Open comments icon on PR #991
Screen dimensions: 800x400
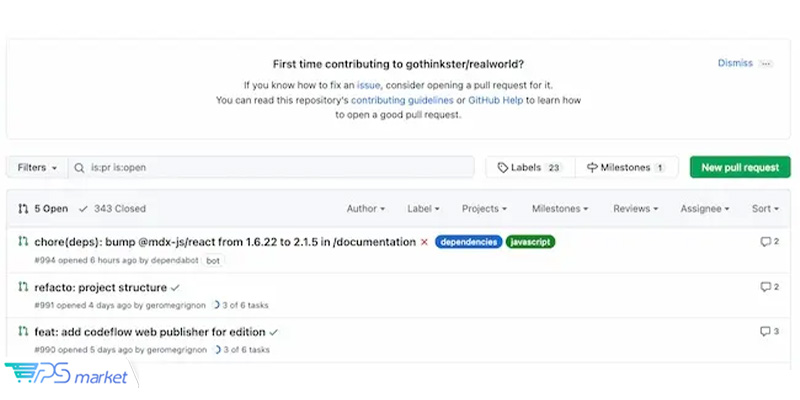pos(765,287)
